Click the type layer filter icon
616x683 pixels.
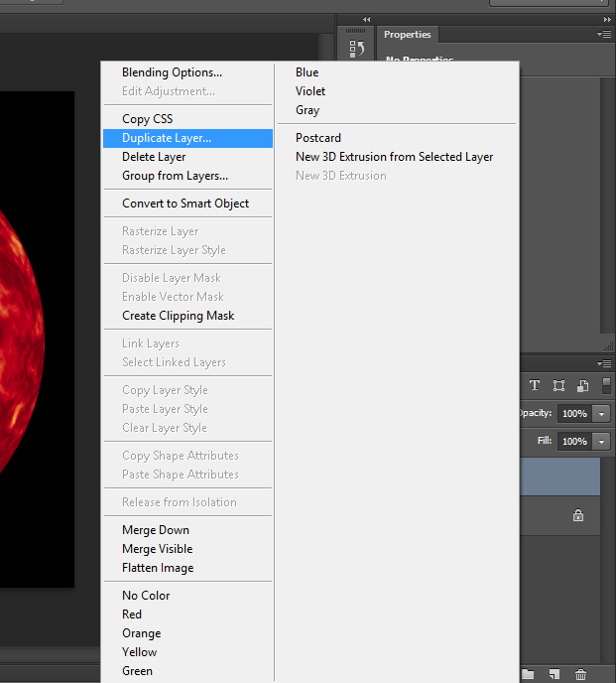click(x=535, y=385)
